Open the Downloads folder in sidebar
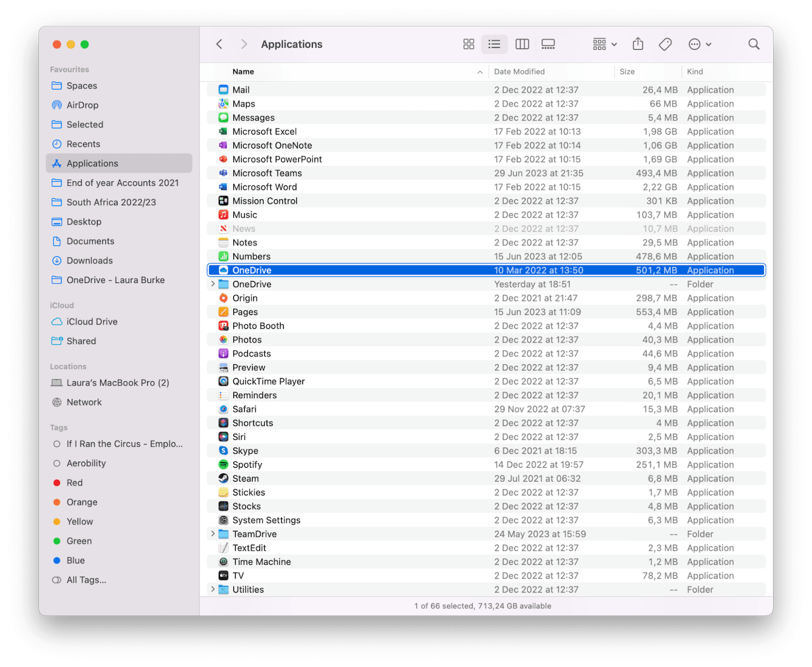This screenshot has height=667, width=812. 90,260
